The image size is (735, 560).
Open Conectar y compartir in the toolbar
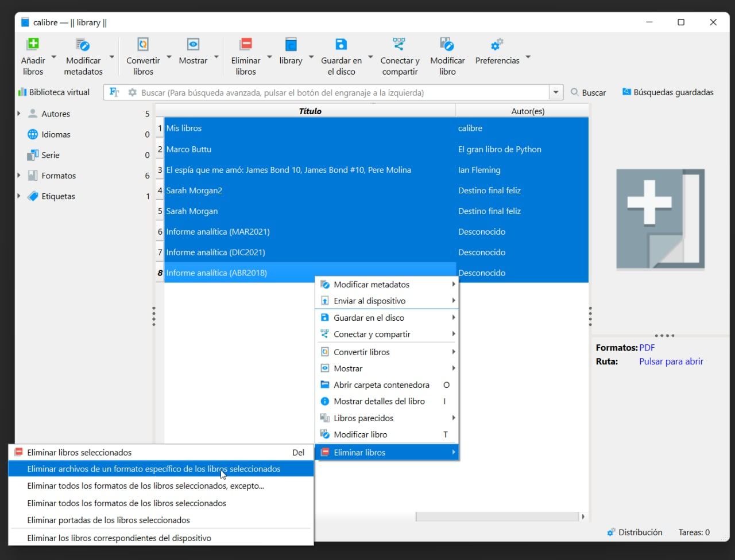[x=400, y=45]
